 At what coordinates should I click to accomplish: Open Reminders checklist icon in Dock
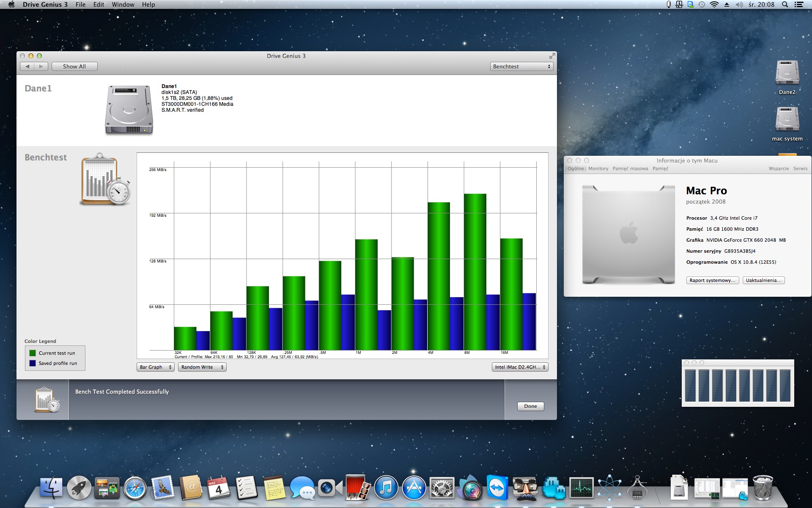click(247, 488)
